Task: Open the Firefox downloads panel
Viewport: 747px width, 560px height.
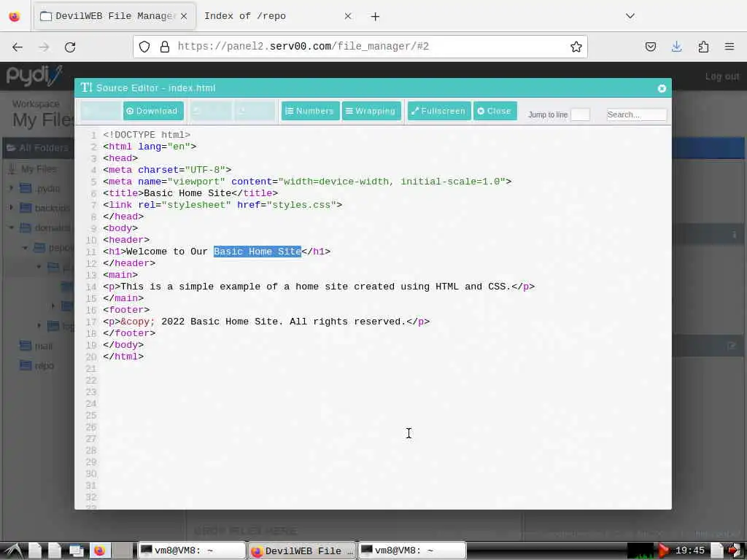Action: click(x=676, y=47)
